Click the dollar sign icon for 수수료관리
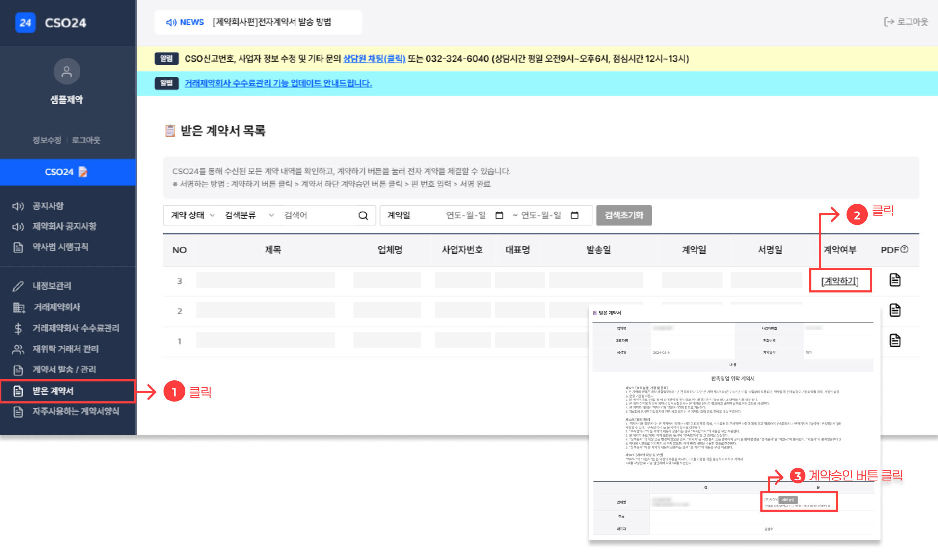This screenshot has width=938, height=560. click(x=18, y=328)
